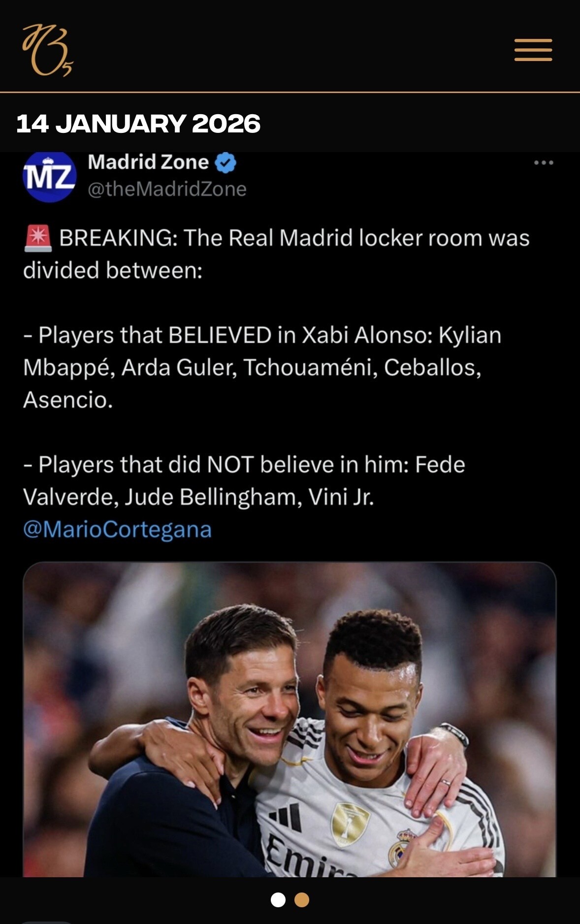This screenshot has height=924, width=580.
Task: Click the Madrid Zone account name
Action: (x=148, y=162)
